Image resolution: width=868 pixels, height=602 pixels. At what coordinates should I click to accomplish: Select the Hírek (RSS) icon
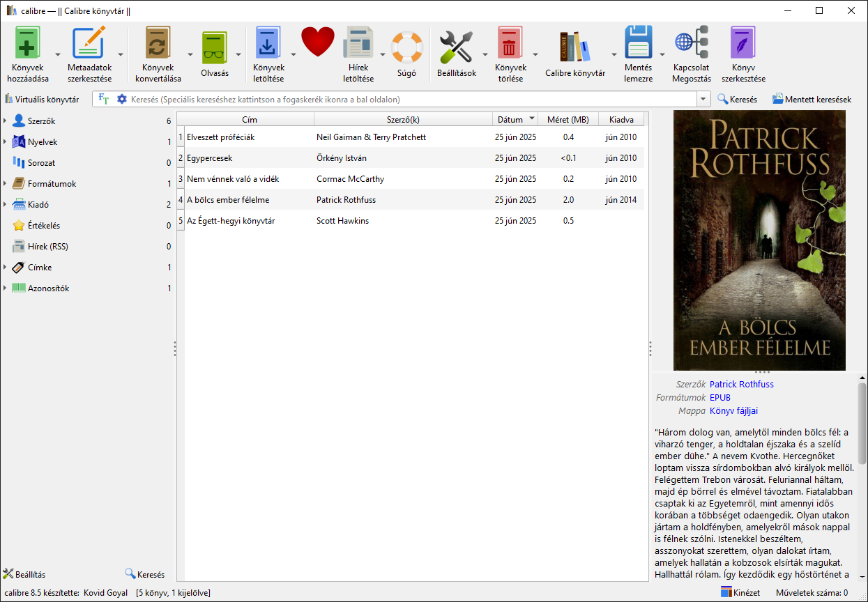pyautogui.click(x=19, y=247)
